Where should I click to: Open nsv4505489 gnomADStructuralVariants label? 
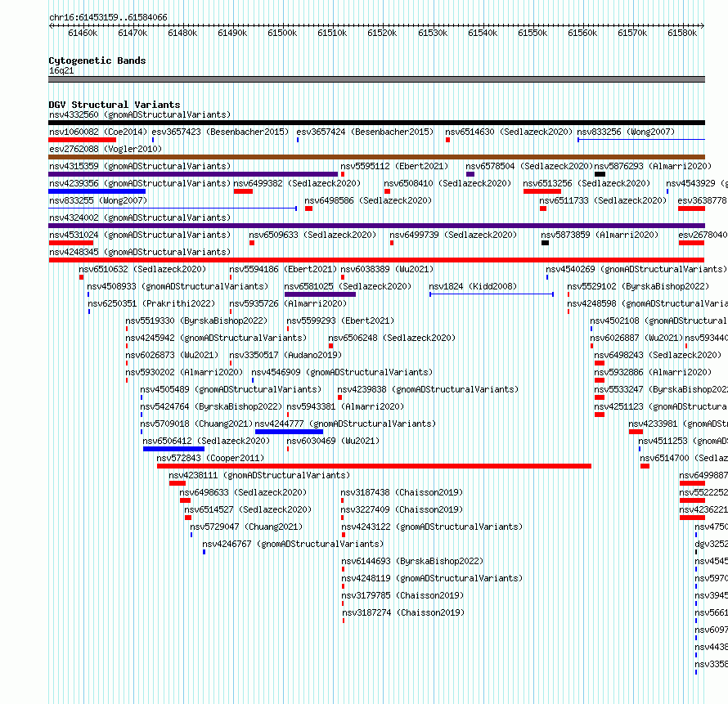point(231,389)
